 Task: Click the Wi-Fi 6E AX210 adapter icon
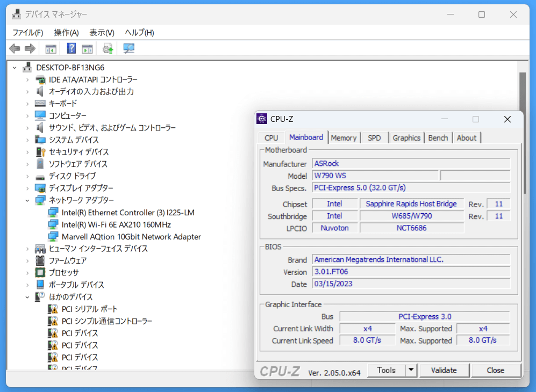pos(53,224)
